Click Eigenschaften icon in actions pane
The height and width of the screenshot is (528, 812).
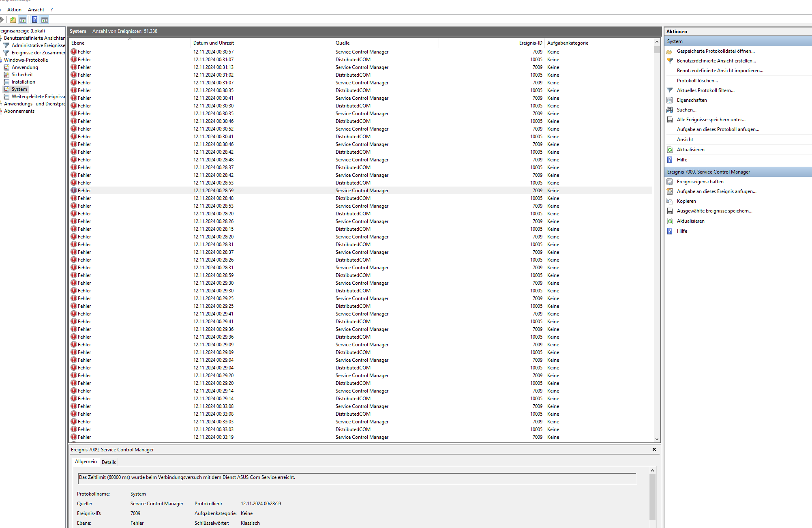pyautogui.click(x=670, y=100)
